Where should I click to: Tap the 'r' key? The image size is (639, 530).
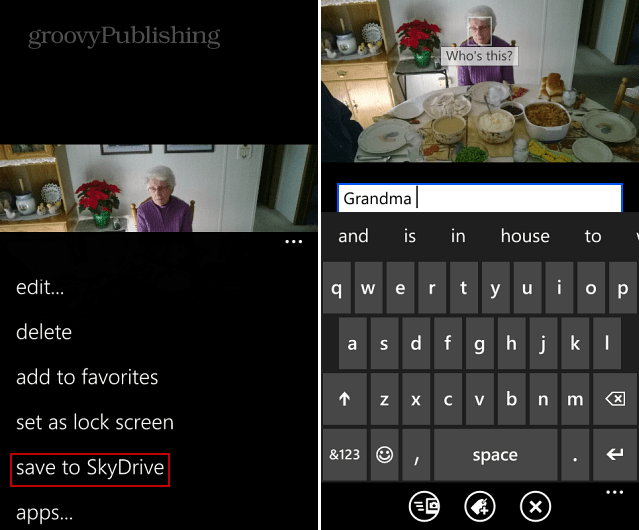click(x=432, y=288)
